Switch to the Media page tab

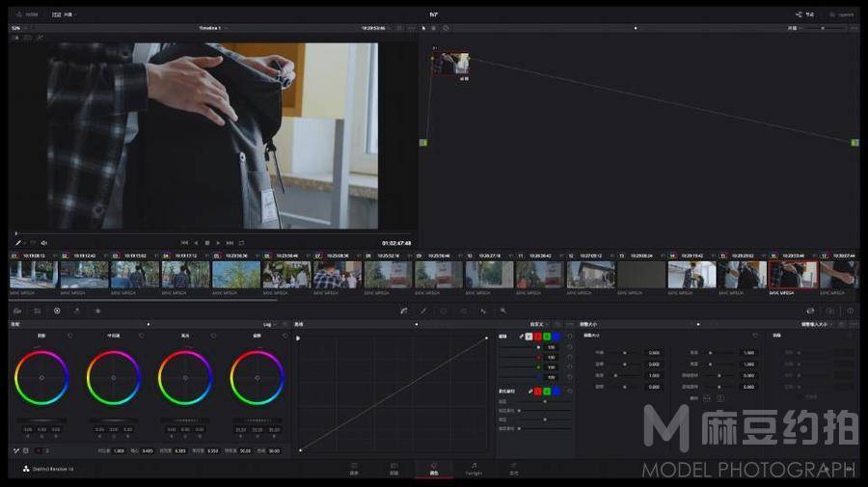354,469
